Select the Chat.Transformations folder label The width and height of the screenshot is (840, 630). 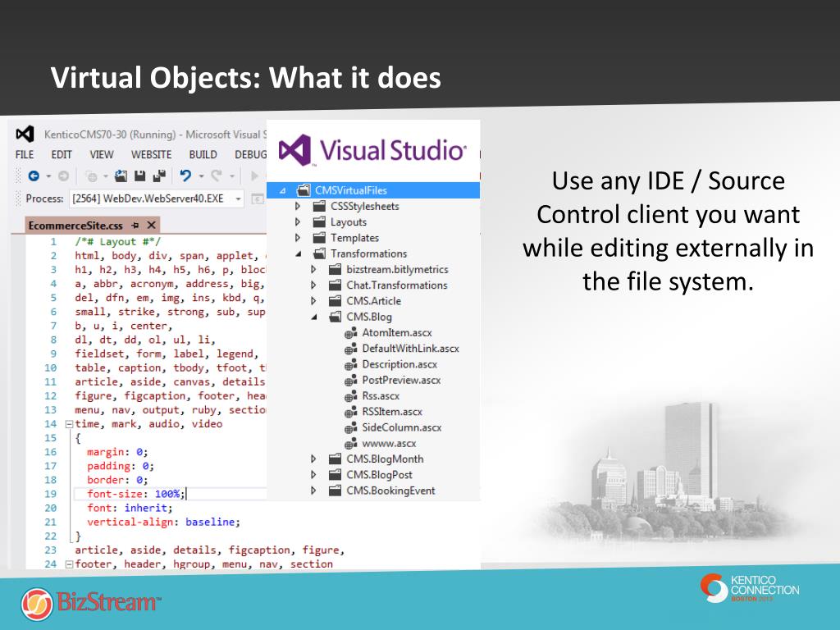(397, 285)
